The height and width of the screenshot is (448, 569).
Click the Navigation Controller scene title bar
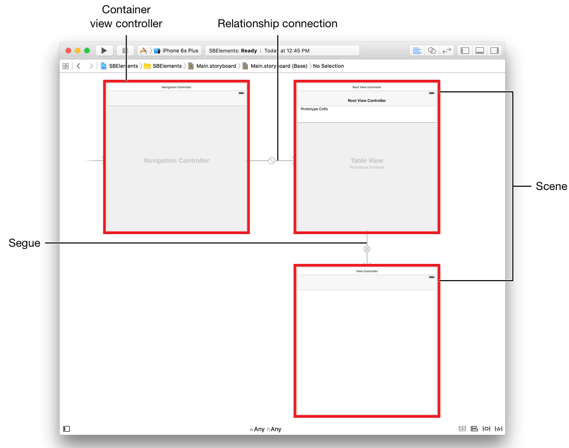click(x=176, y=87)
